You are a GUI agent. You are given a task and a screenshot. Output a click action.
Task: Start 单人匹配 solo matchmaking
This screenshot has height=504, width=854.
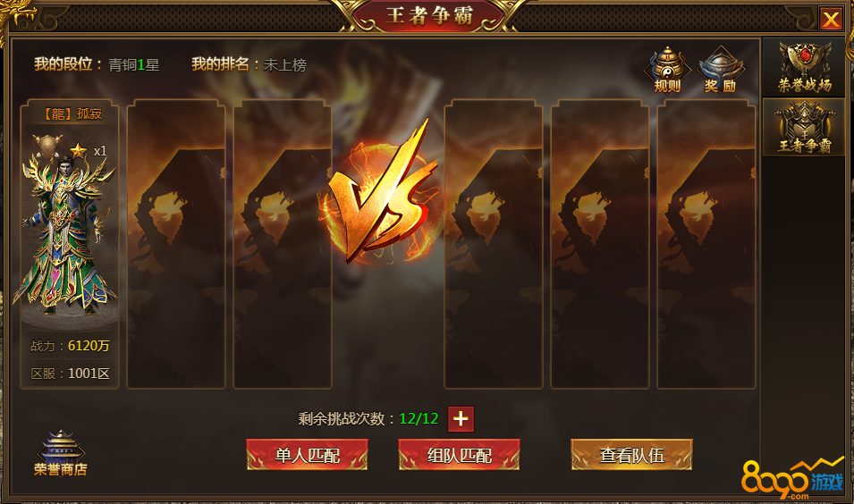[x=308, y=455]
